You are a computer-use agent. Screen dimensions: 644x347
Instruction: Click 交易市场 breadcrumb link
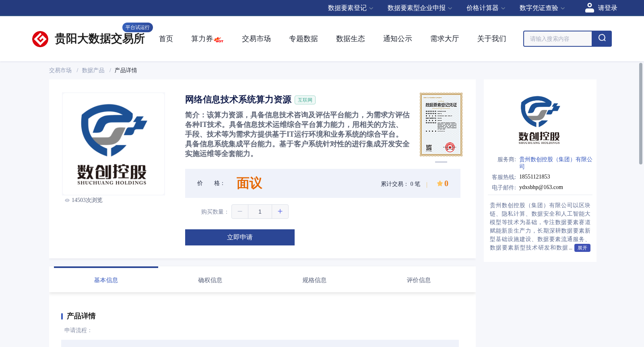point(60,71)
